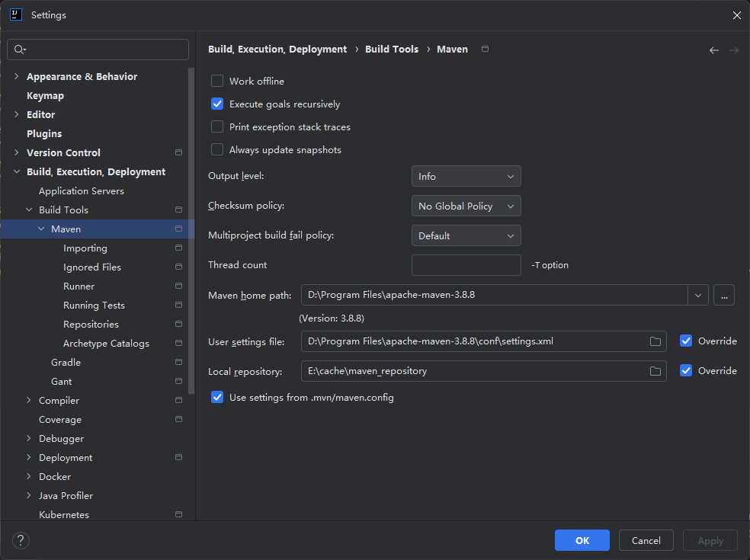Open help with the question mark icon
The height and width of the screenshot is (560, 750).
point(21,540)
